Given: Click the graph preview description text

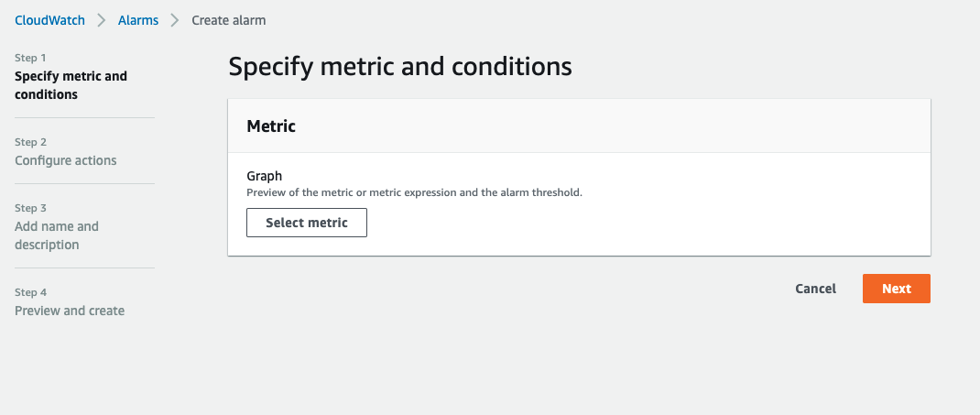Looking at the screenshot, I should click(414, 192).
